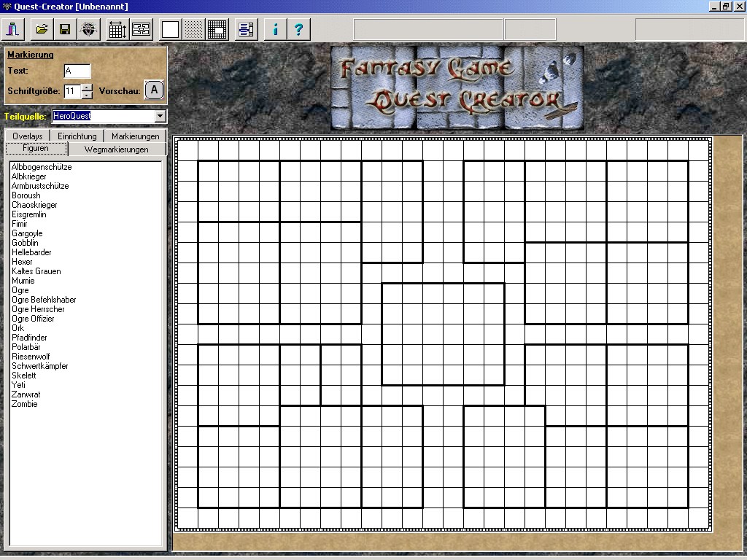Click the Text input field containing A
The height and width of the screenshot is (560, 747).
pyautogui.click(x=77, y=71)
